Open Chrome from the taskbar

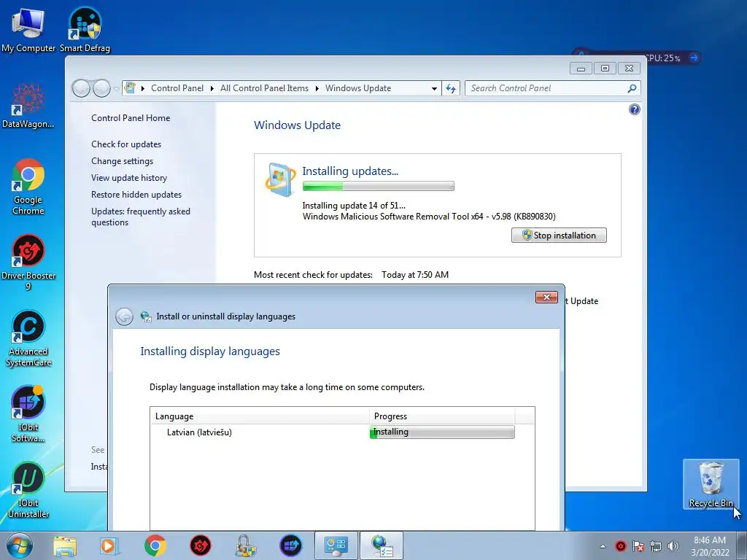pos(155,545)
